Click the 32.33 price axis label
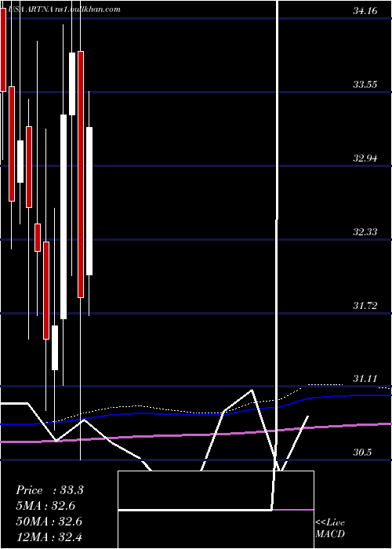392x549 pixels. pyautogui.click(x=365, y=232)
